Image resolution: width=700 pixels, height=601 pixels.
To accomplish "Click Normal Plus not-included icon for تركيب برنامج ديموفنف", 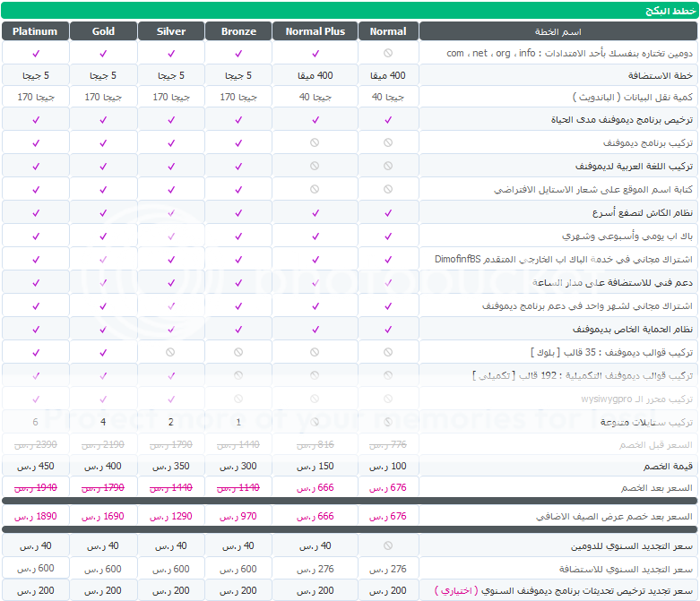I will pyautogui.click(x=315, y=142).
